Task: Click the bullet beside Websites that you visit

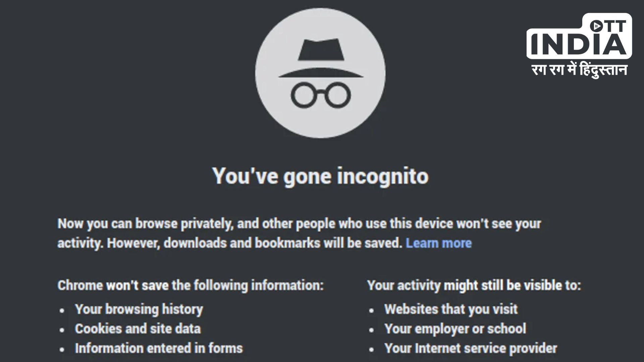Action: coord(371,310)
